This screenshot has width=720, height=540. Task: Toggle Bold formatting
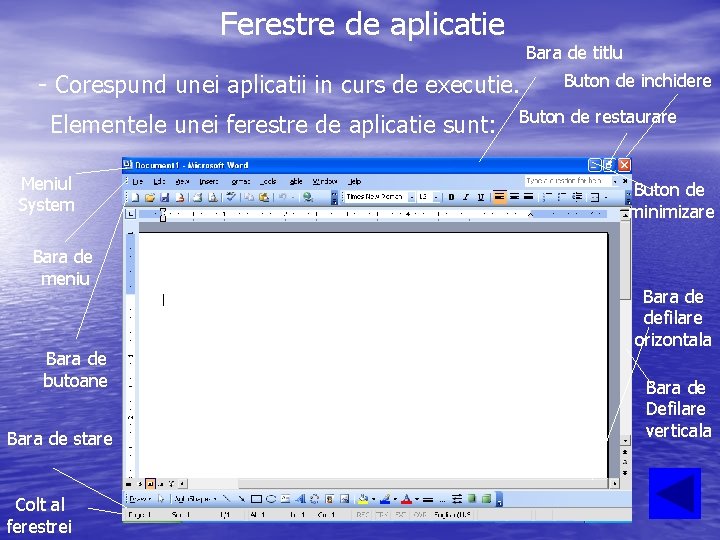click(x=451, y=197)
